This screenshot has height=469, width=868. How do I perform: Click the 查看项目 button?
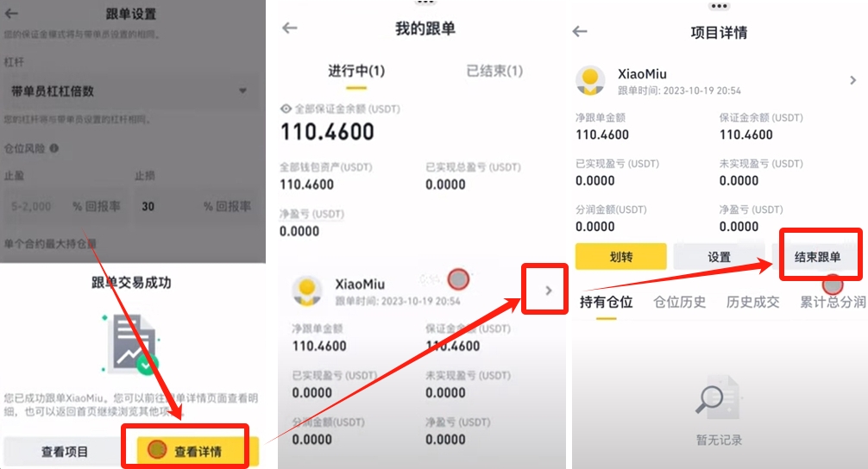coord(65,451)
